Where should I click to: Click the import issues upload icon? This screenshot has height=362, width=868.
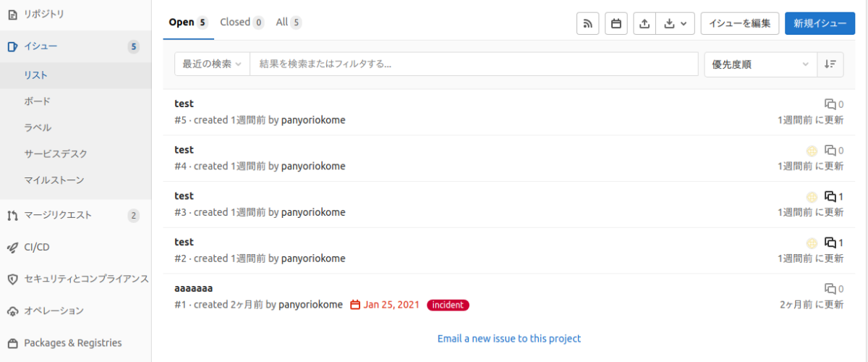tap(644, 23)
